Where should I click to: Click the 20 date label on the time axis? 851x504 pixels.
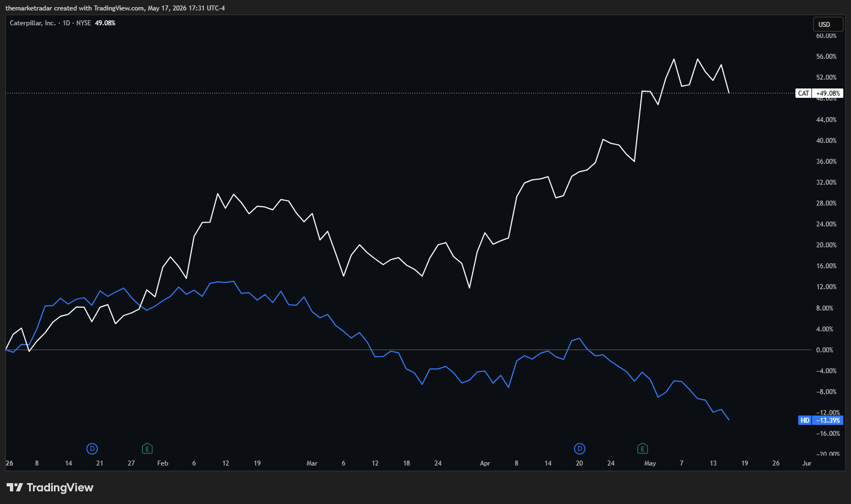(579, 463)
